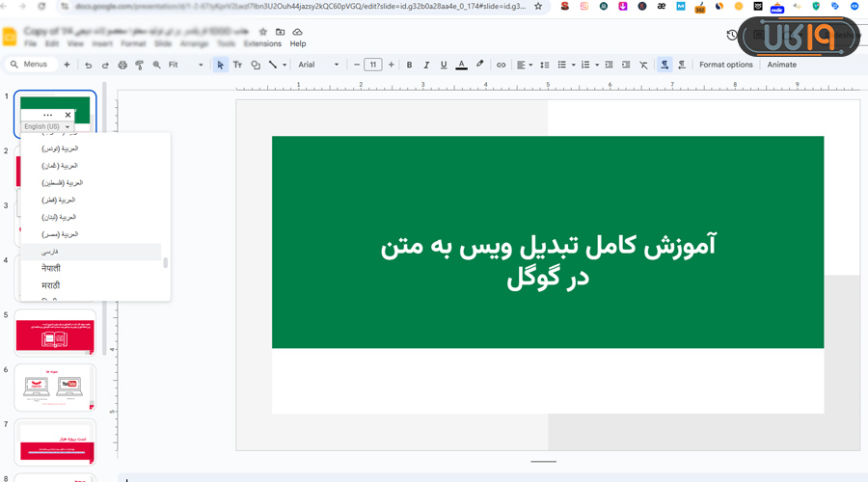Apply numbered list
This screenshot has height=482, width=868.
click(585, 65)
